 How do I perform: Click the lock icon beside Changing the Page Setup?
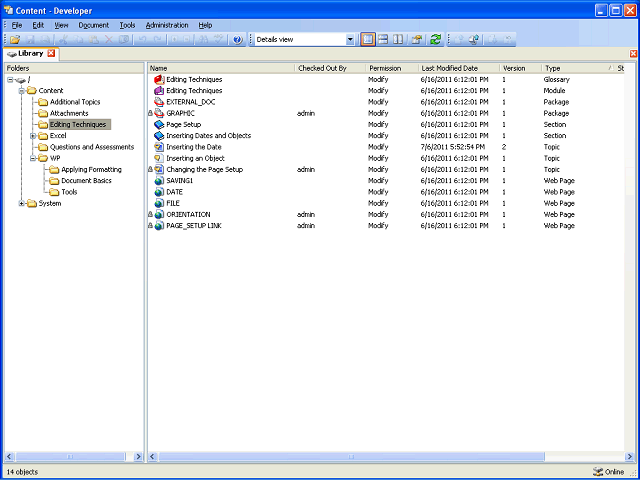(150, 169)
